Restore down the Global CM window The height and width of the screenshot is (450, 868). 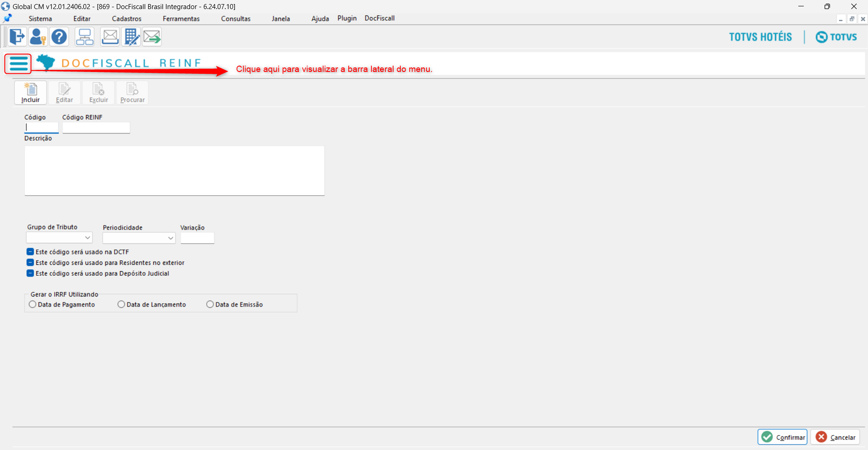827,6
